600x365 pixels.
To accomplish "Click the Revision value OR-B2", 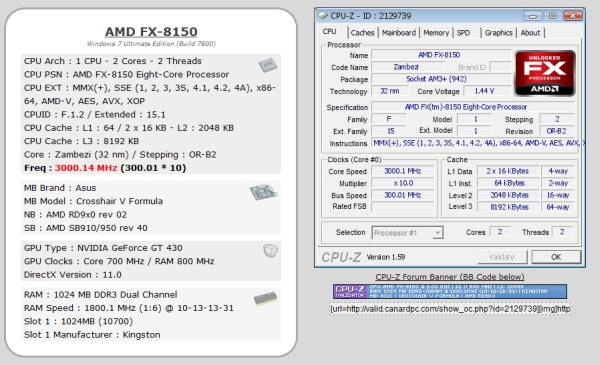I will (x=556, y=131).
